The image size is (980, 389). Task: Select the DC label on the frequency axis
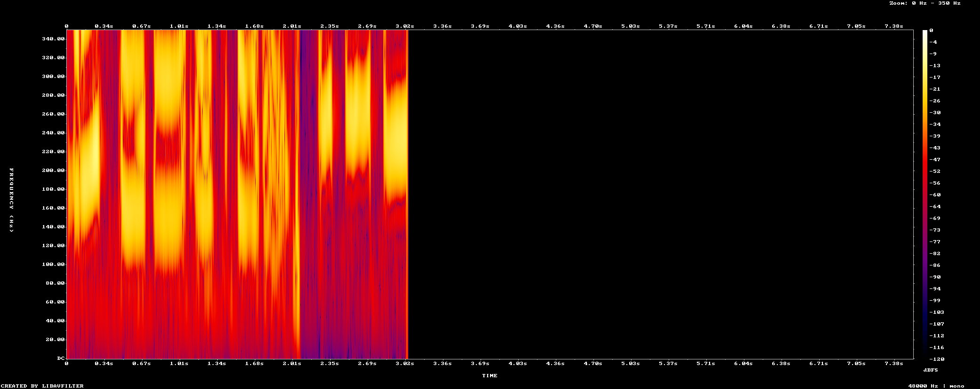point(61,358)
